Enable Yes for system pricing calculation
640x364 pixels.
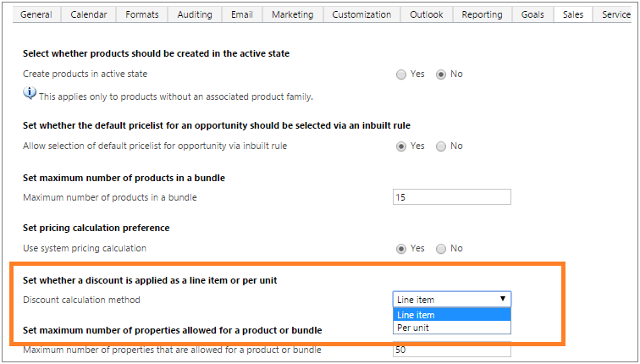401,249
